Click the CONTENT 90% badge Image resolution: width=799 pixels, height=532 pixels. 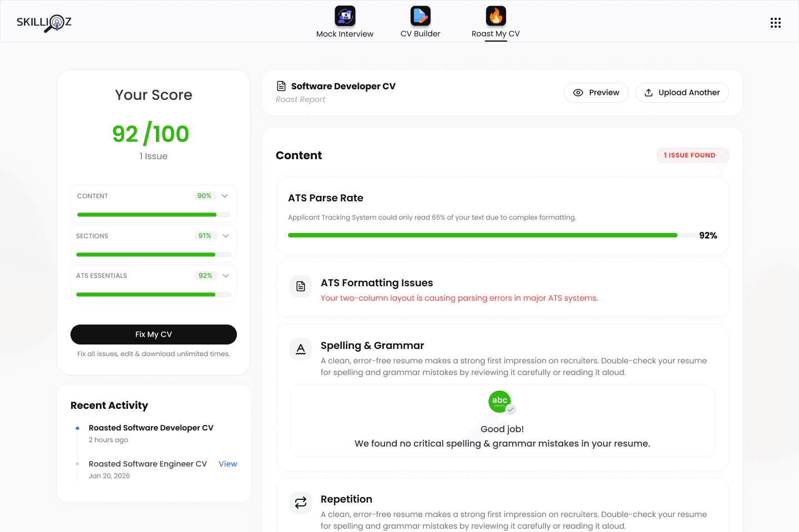coord(204,196)
